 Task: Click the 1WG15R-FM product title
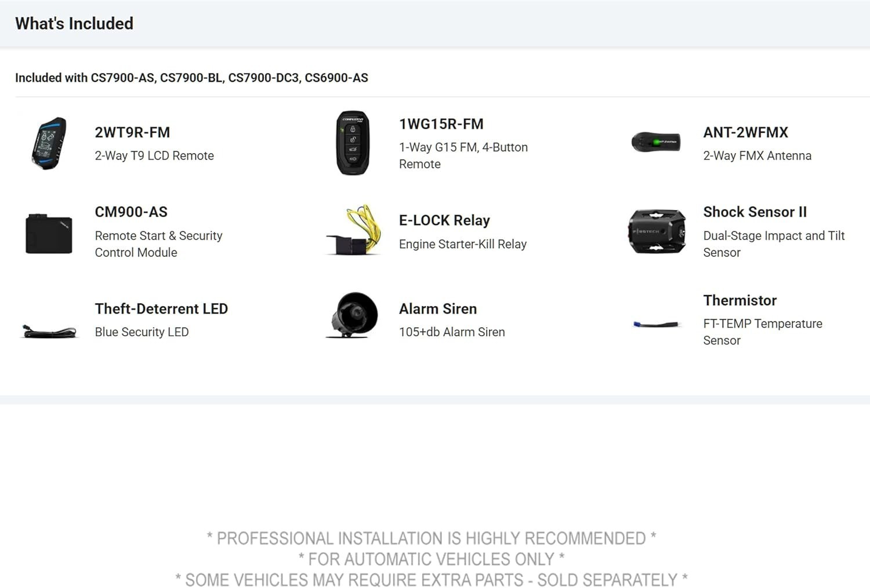[441, 124]
